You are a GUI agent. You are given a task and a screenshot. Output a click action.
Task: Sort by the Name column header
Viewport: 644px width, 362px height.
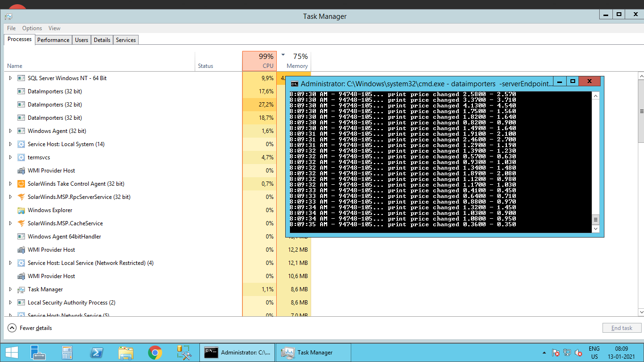pos(99,61)
